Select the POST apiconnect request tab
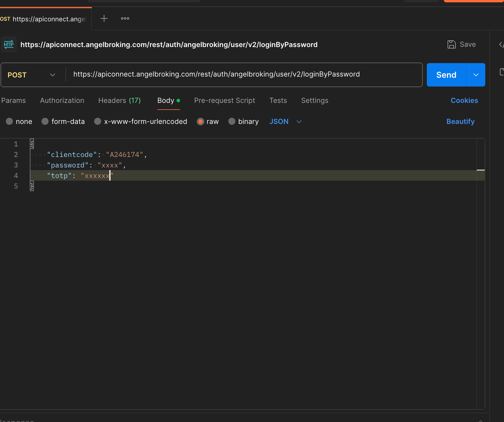 point(46,19)
